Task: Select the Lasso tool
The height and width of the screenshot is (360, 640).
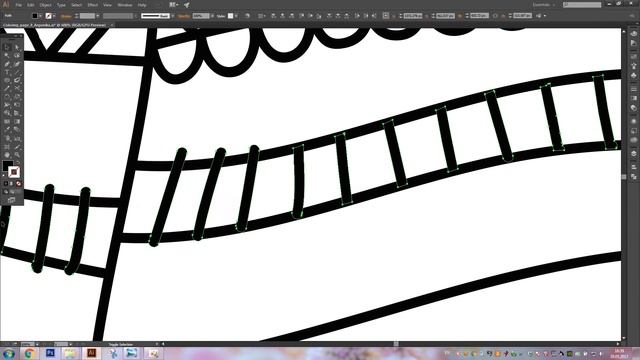Action: [x=18, y=55]
